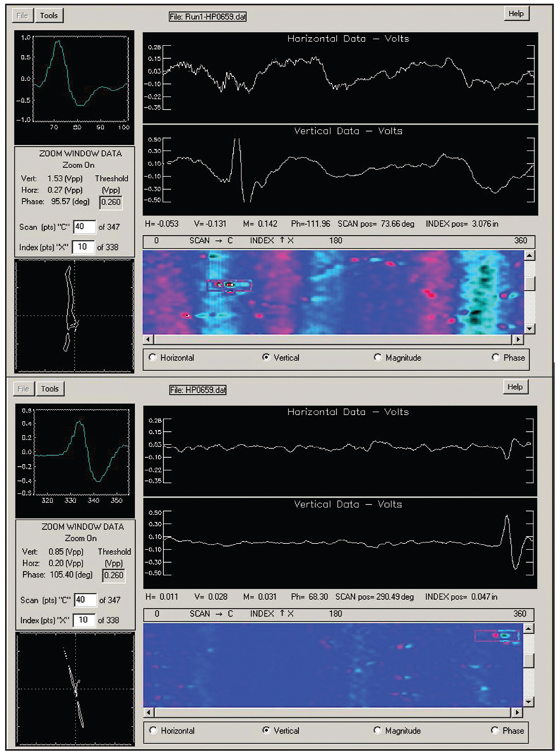560x756 pixels.
Task: Click right scroll arrow below lower C-scan map
Action: click(x=517, y=713)
